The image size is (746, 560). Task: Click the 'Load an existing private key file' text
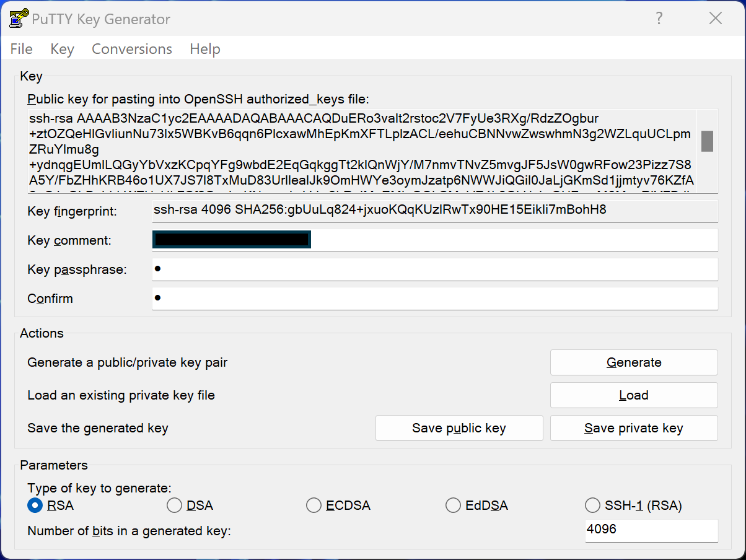click(x=121, y=395)
